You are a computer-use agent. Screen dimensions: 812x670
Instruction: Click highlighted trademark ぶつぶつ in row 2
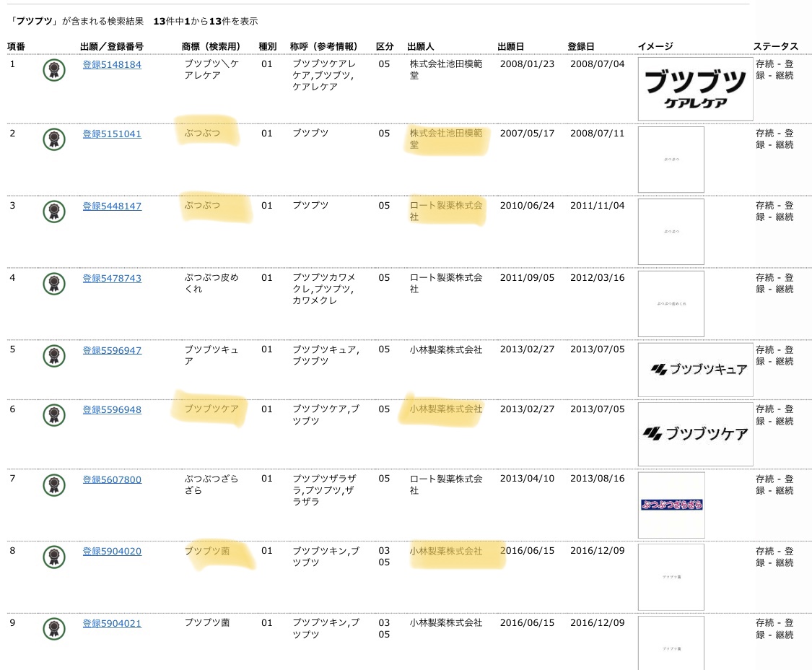tap(203, 133)
